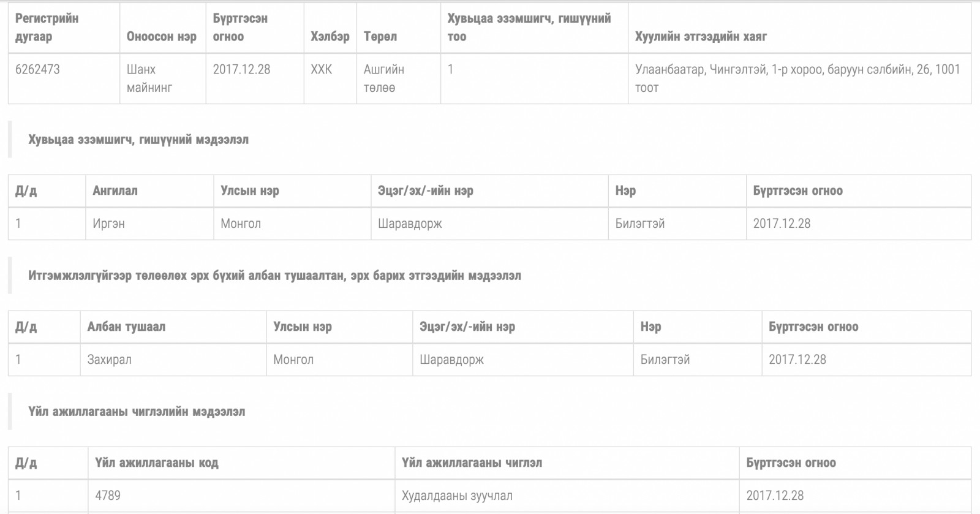
Task: Click the Хувьцаа эзэмшигч, гишүүний мэдээлэл heading
Action: tap(138, 140)
